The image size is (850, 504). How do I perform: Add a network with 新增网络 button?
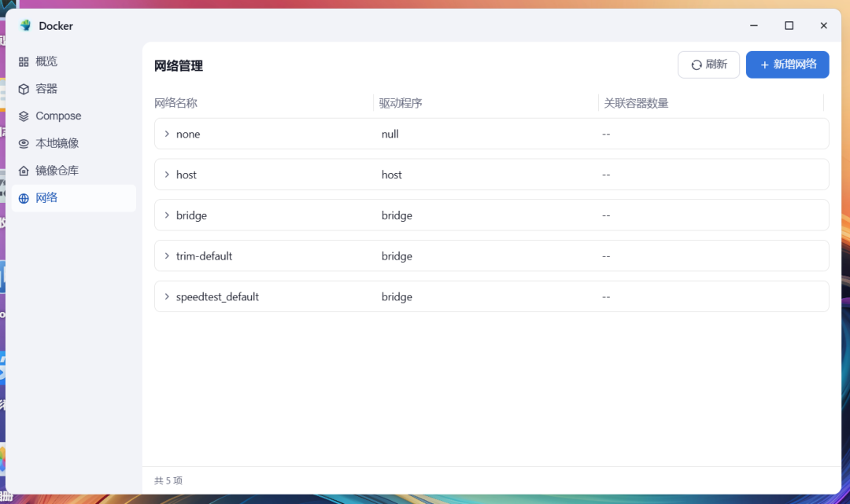coord(787,65)
